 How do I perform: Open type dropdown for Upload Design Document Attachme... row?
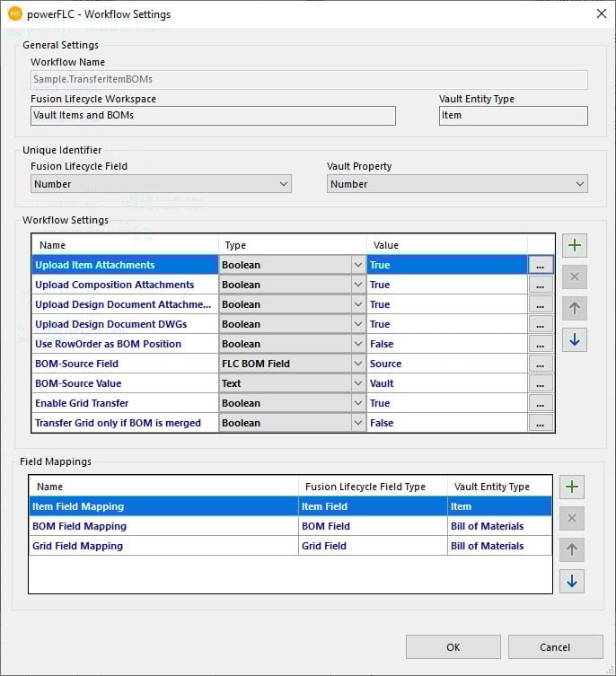[358, 304]
